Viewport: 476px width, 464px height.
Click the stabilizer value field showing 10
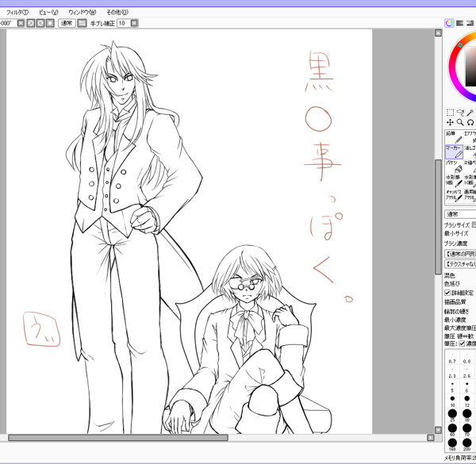[125, 23]
